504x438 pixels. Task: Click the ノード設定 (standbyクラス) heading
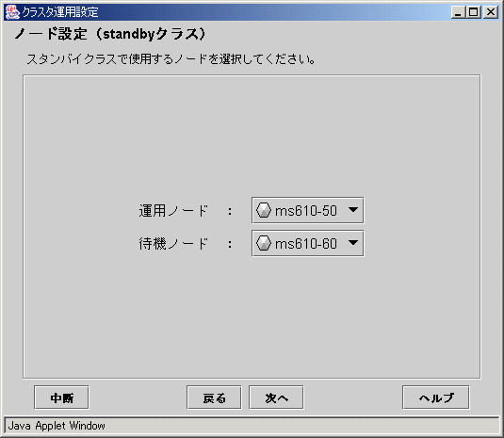(110, 34)
